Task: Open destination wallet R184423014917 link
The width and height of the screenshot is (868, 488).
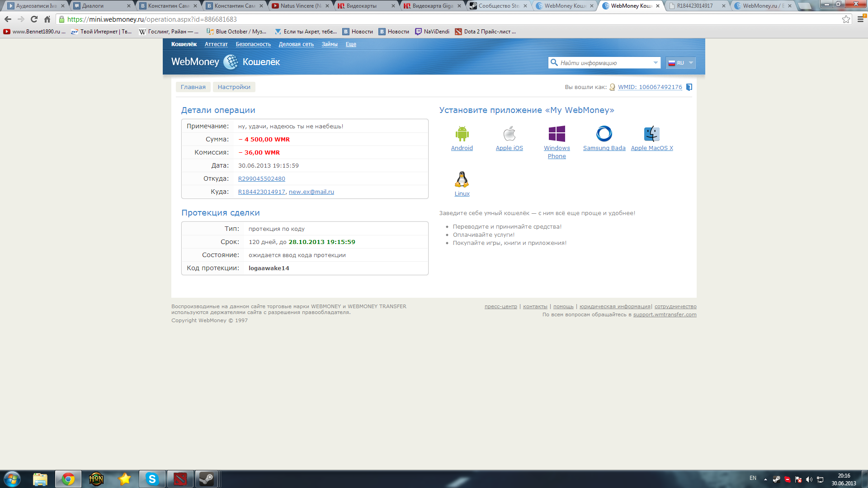Action: [261, 192]
